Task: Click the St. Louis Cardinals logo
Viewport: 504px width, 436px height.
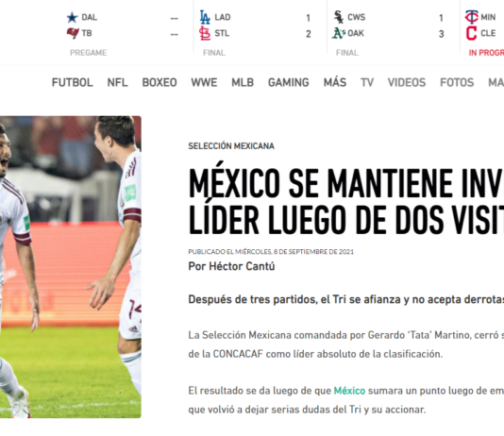Action: coord(205,33)
